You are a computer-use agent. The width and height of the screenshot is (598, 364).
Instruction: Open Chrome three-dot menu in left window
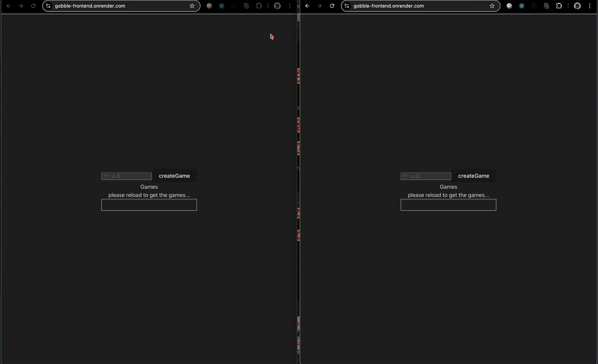(x=290, y=6)
